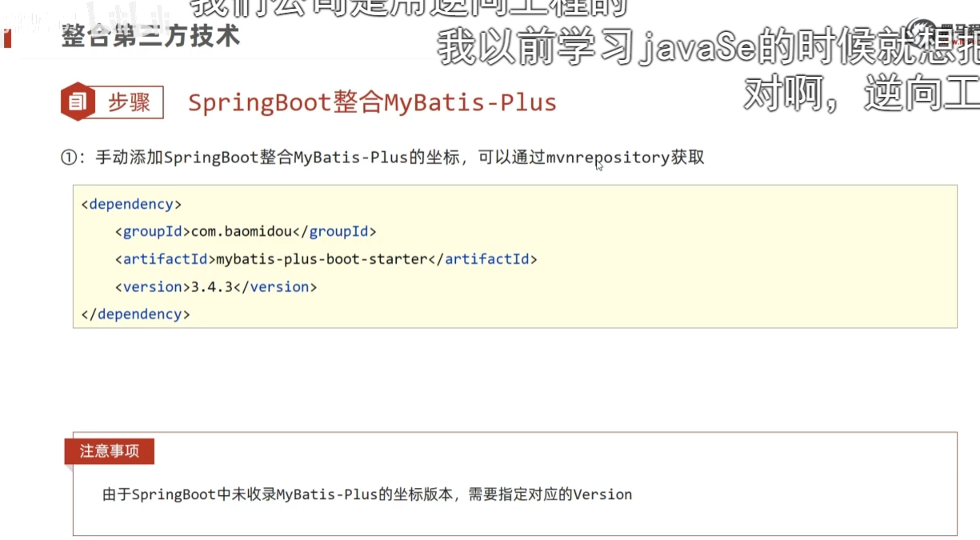
Task: Click the 整合第三方技术 slide heading
Action: [x=150, y=36]
